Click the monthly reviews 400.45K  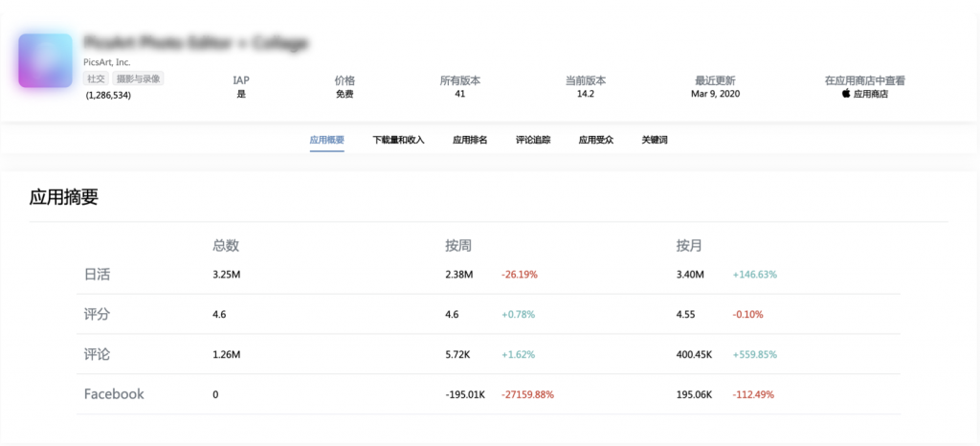click(x=695, y=354)
